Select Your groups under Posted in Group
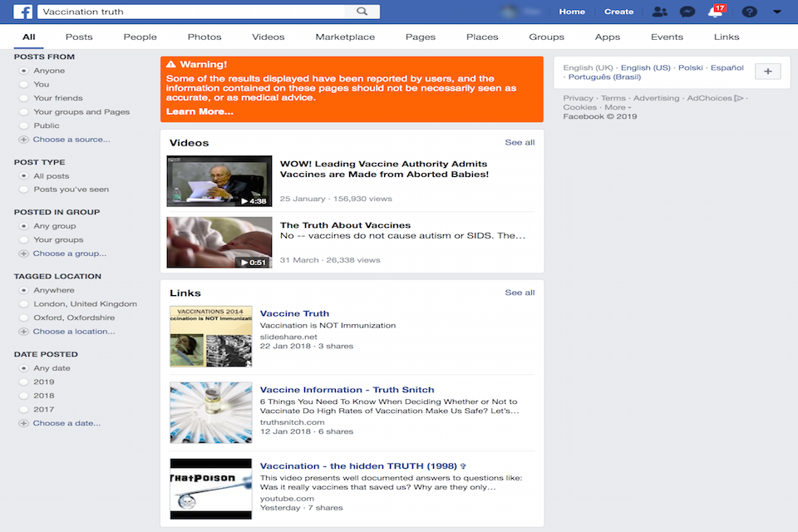 (x=23, y=239)
